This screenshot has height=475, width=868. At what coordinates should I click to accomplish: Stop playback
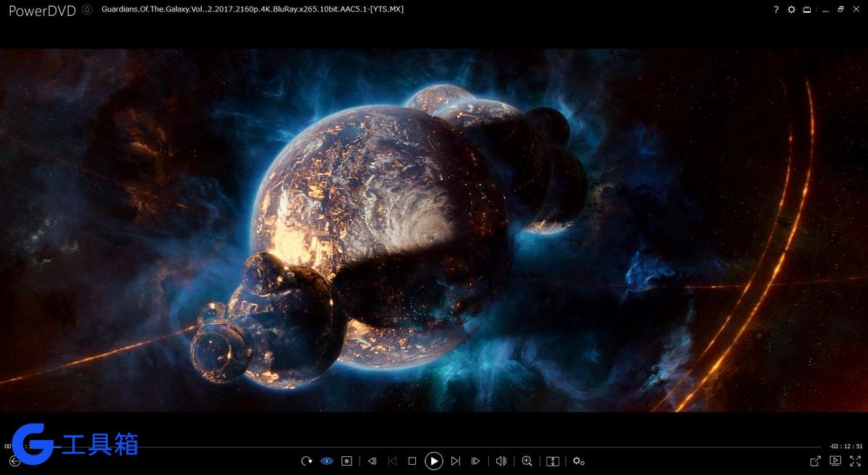(x=412, y=461)
